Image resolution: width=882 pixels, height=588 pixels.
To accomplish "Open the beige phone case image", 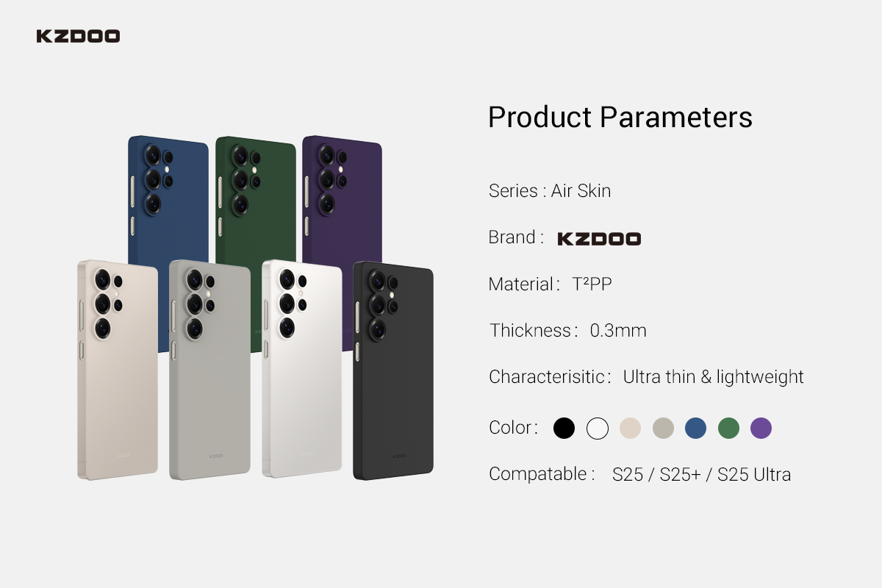I will click(x=118, y=382).
